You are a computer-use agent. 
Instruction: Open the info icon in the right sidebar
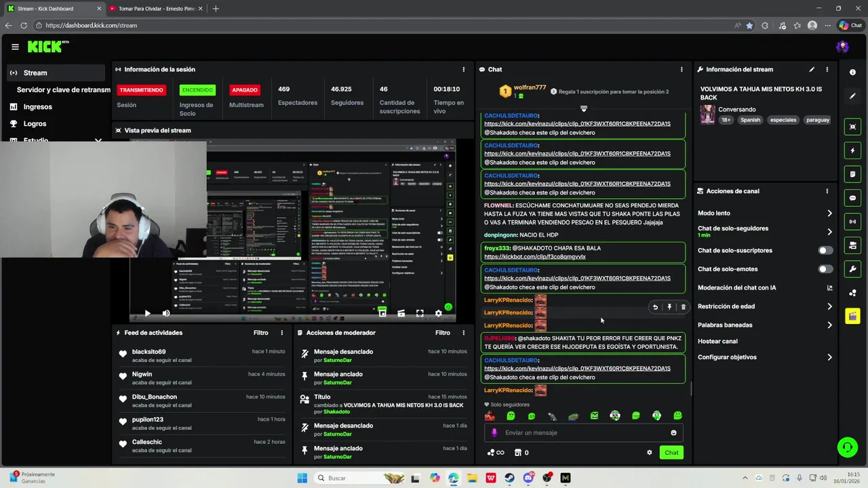point(852,73)
